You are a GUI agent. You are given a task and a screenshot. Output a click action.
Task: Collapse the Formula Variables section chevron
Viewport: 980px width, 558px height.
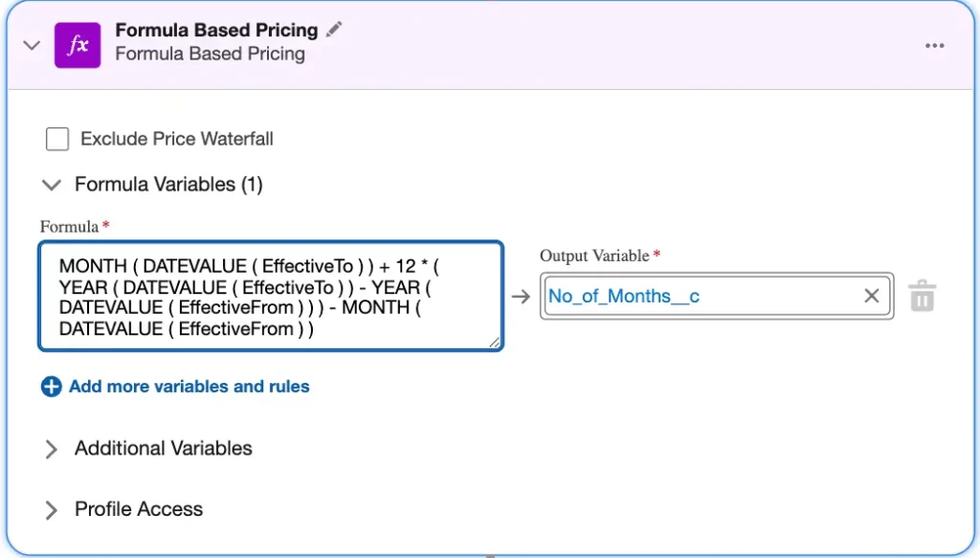pos(51,185)
